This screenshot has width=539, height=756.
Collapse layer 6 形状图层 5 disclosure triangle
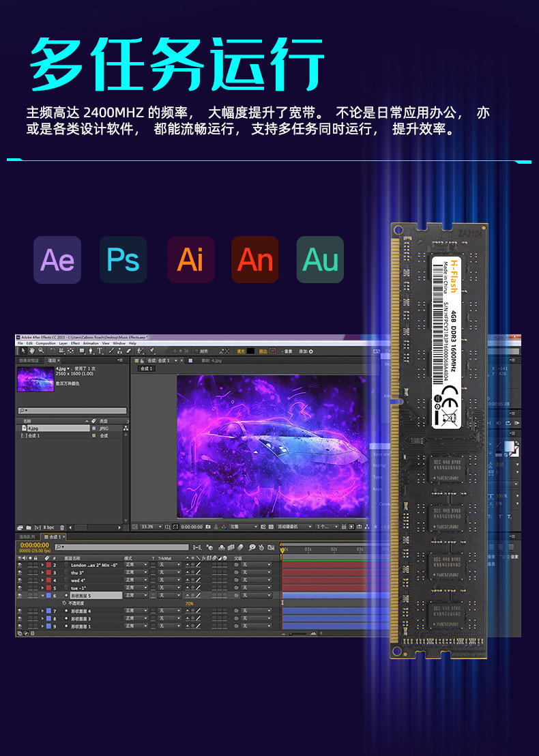(42, 596)
